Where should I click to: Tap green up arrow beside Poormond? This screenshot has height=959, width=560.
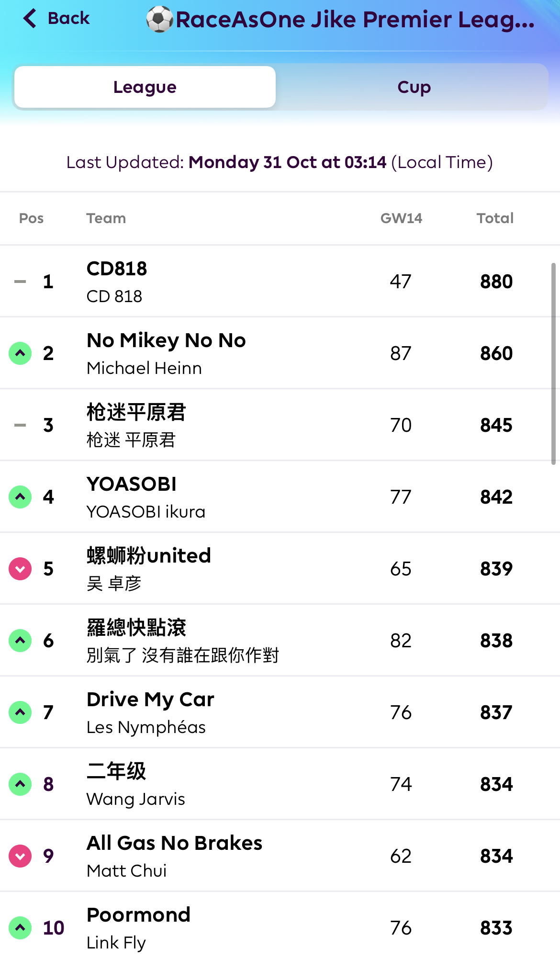click(x=20, y=928)
